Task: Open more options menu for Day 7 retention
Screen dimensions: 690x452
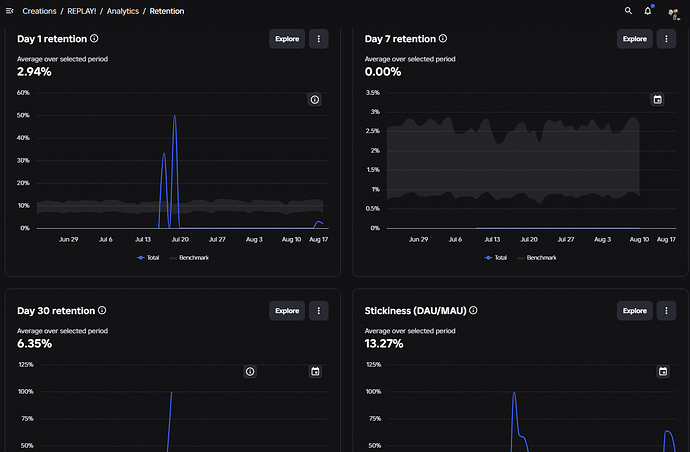Action: 666,39
